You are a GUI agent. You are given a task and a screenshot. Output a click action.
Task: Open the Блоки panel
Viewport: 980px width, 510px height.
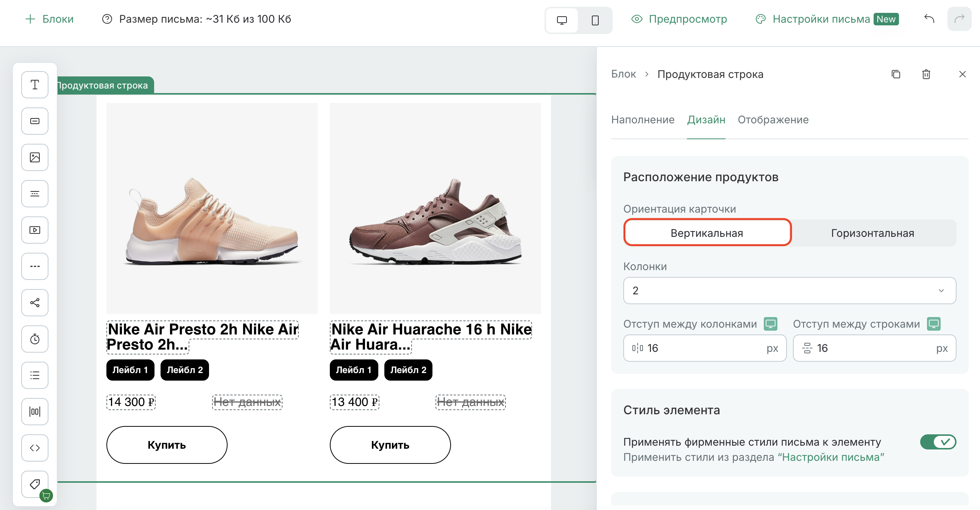point(49,19)
